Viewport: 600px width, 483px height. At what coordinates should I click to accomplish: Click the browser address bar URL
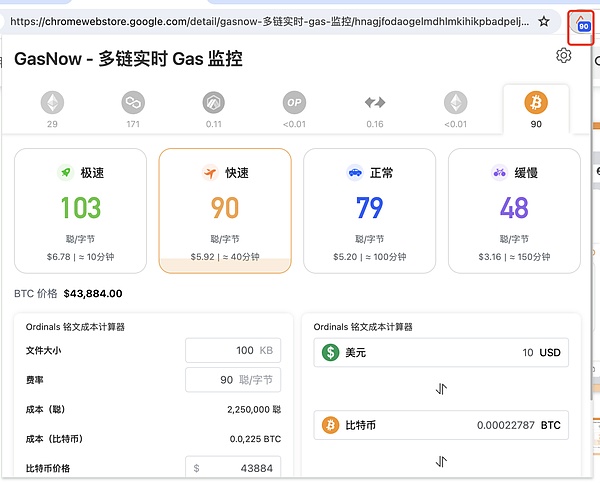coord(270,20)
